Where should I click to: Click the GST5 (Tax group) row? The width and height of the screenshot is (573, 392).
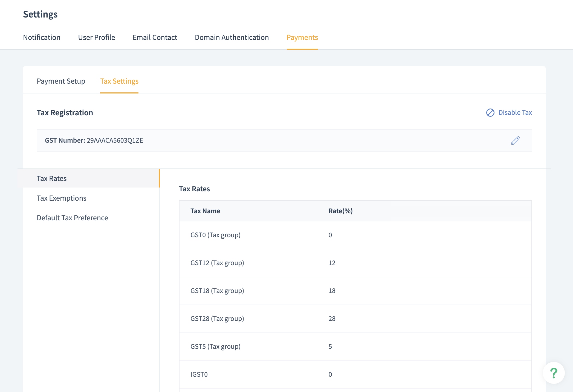coord(215,347)
